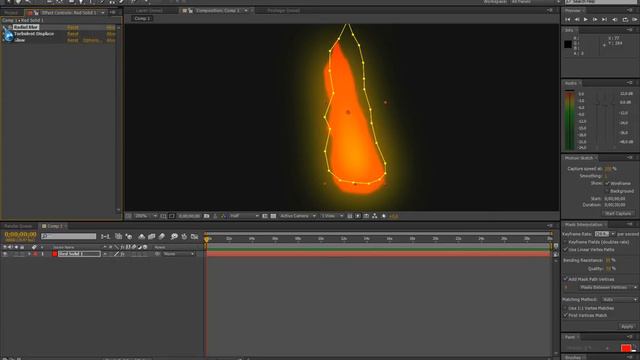Click Reset for Turbulent Displace effect

point(73,34)
